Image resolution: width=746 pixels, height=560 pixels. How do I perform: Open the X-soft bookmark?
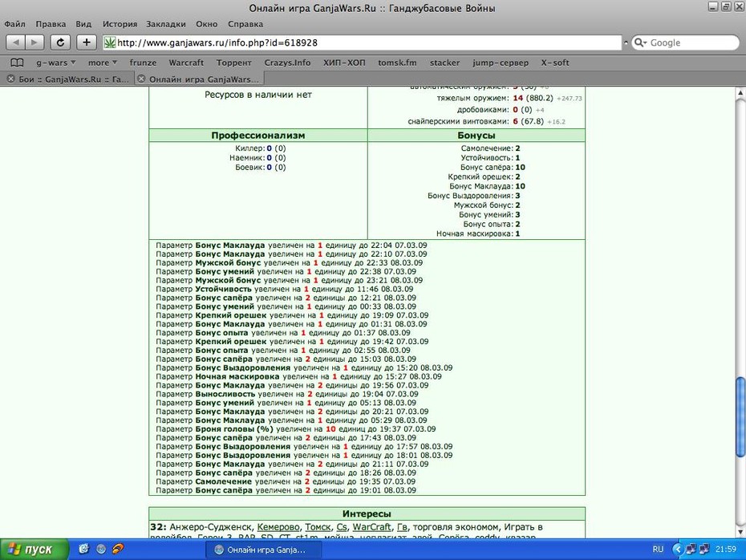pyautogui.click(x=555, y=63)
